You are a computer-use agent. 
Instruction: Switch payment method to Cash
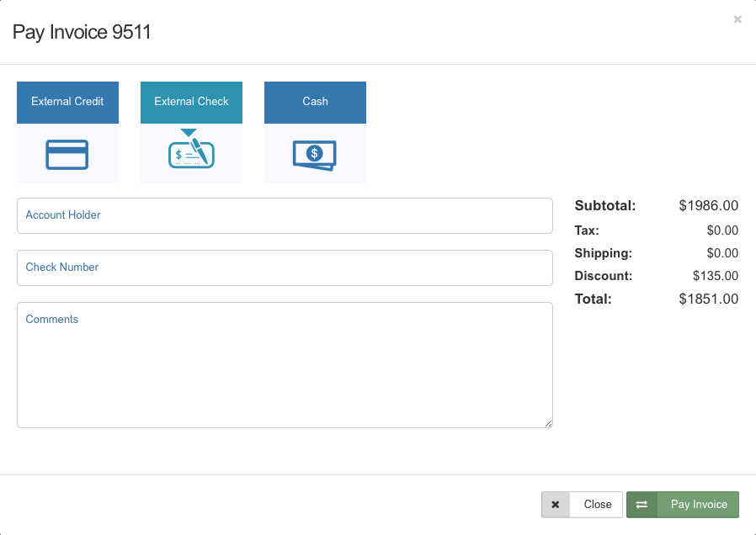tap(315, 102)
